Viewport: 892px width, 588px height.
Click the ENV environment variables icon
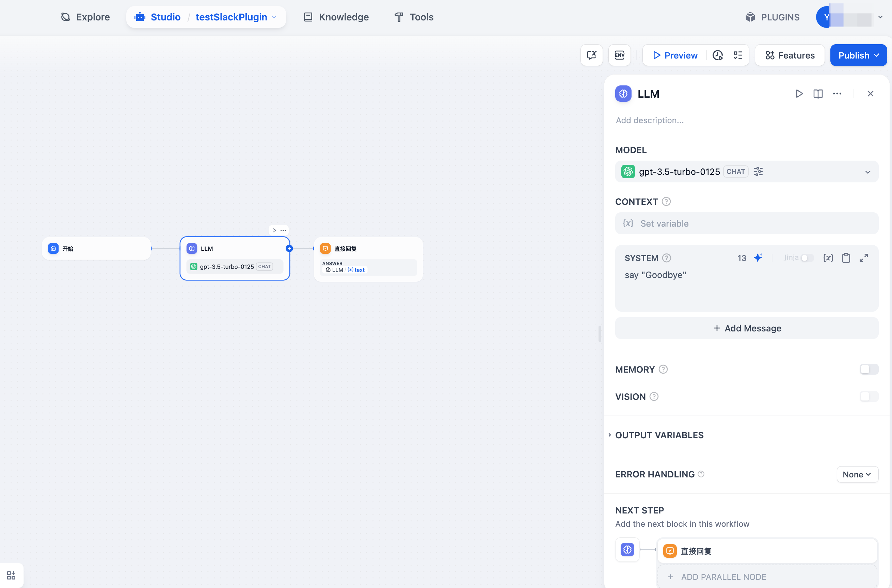tap(619, 55)
